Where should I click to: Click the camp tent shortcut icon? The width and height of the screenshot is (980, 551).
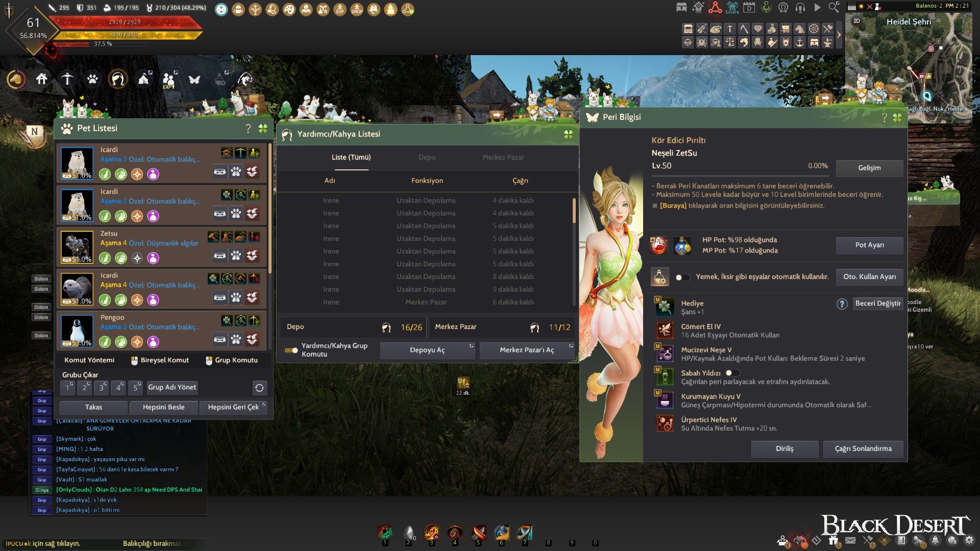coord(143,79)
